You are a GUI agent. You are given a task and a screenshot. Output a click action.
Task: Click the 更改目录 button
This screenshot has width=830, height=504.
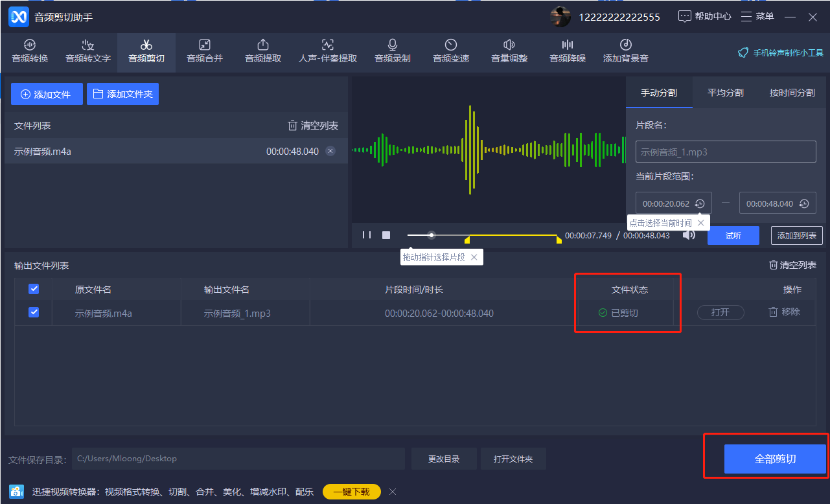pos(444,459)
